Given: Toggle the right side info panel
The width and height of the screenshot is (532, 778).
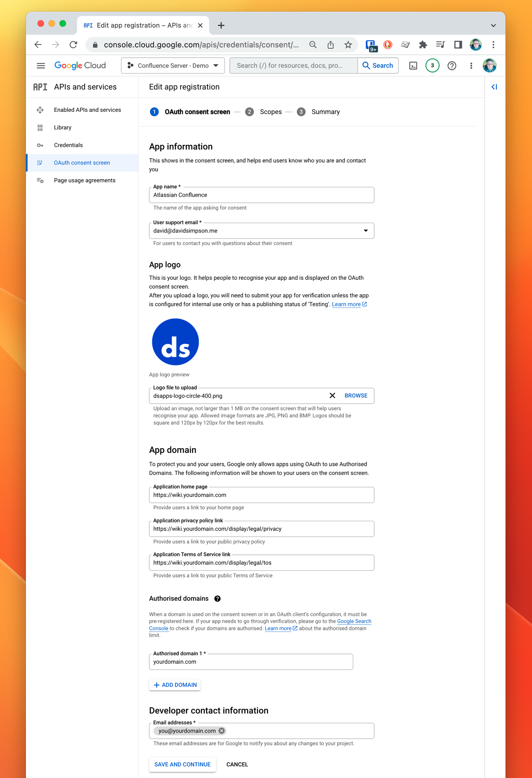Looking at the screenshot, I should (x=494, y=87).
